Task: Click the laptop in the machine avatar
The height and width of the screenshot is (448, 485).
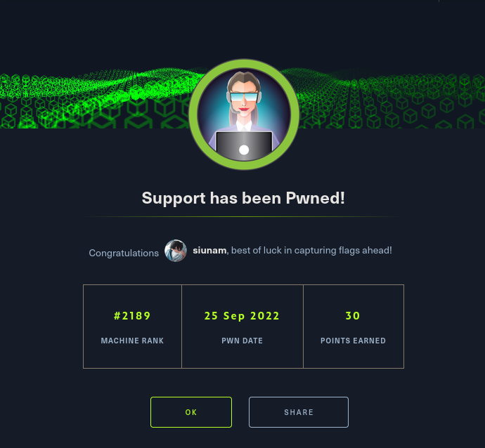Action: tap(244, 146)
